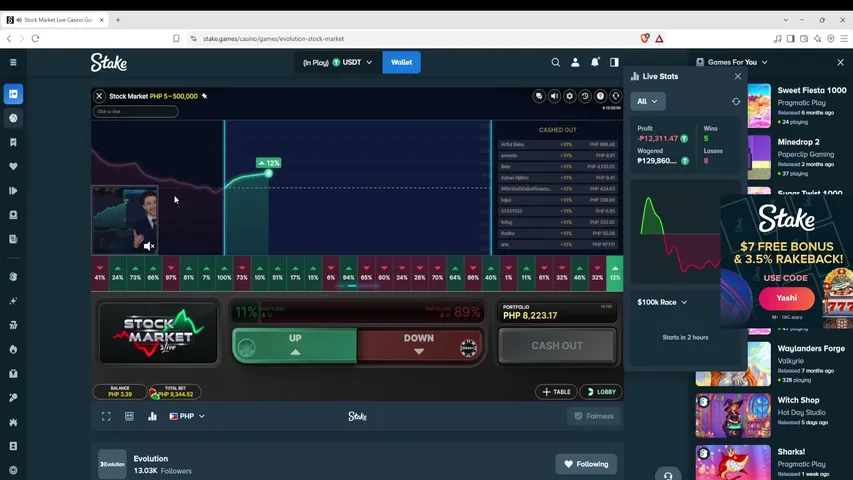Image resolution: width=853 pixels, height=480 pixels.
Task: Select the Sports ball icon in the sidebar
Action: 13,118
